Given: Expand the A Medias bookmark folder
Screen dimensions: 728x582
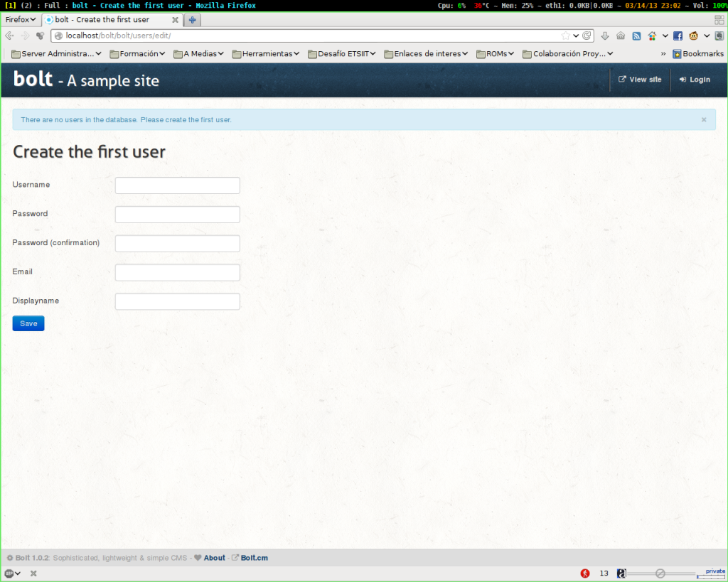Looking at the screenshot, I should [x=199, y=54].
